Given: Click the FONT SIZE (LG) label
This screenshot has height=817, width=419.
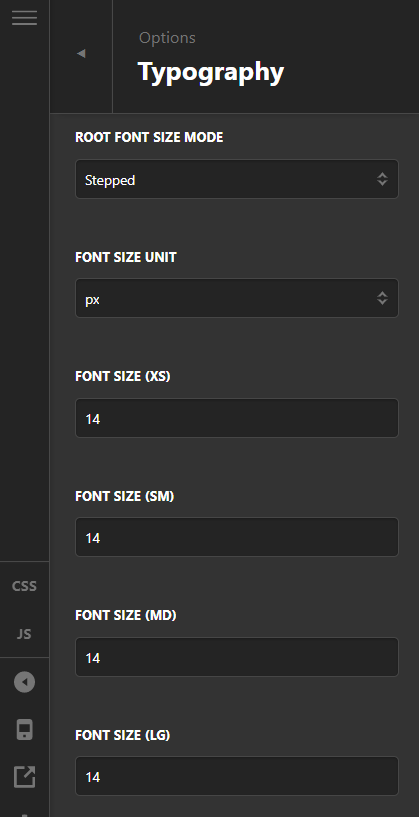Looking at the screenshot, I should point(122,735).
